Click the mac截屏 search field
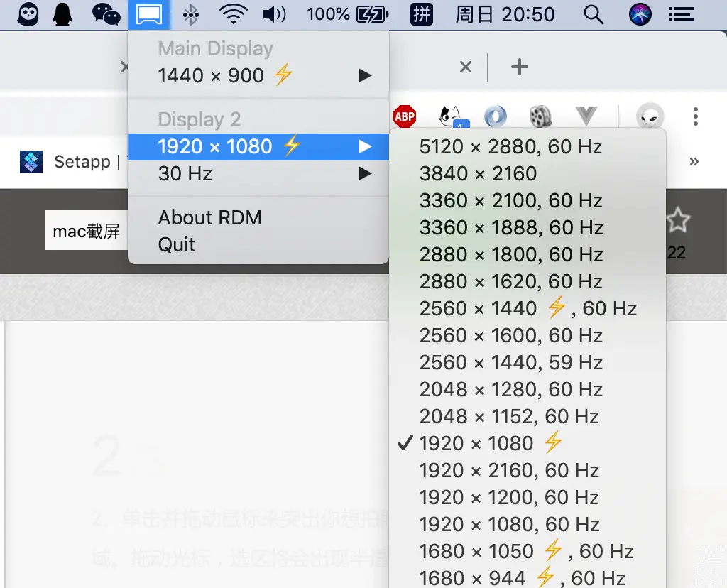Screen dimensions: 727x588 (x=86, y=231)
